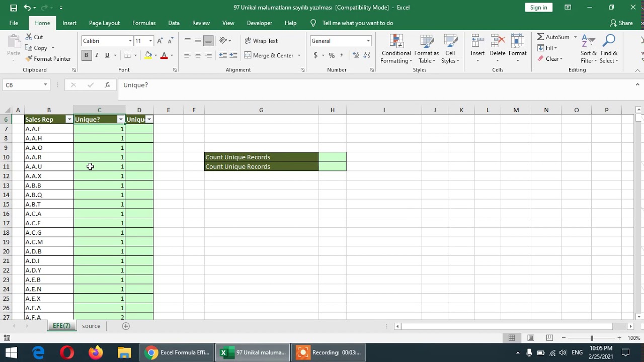The width and height of the screenshot is (644, 362).
Task: Switch to Page Break Preview icon
Action: pos(549,338)
